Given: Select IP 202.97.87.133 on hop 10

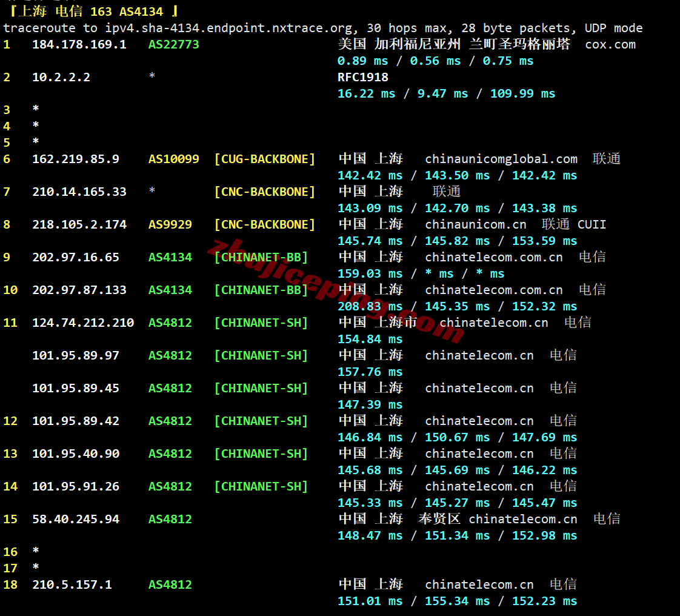Looking at the screenshot, I should 79,290.
